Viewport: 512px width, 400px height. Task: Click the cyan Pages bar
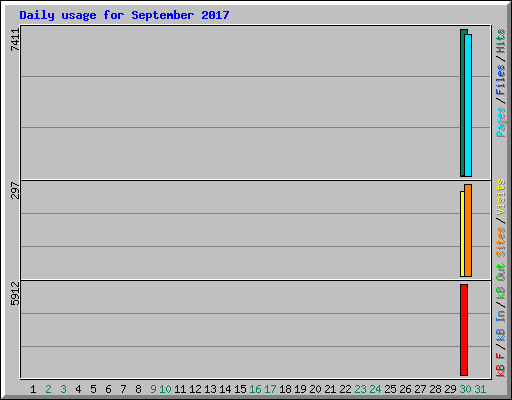tap(468, 105)
